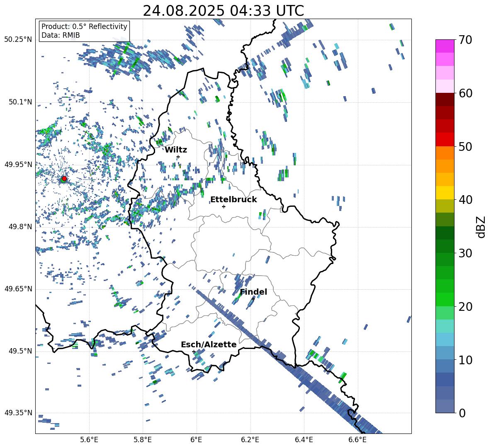Click the 6.6°E longitude label

tap(357, 440)
